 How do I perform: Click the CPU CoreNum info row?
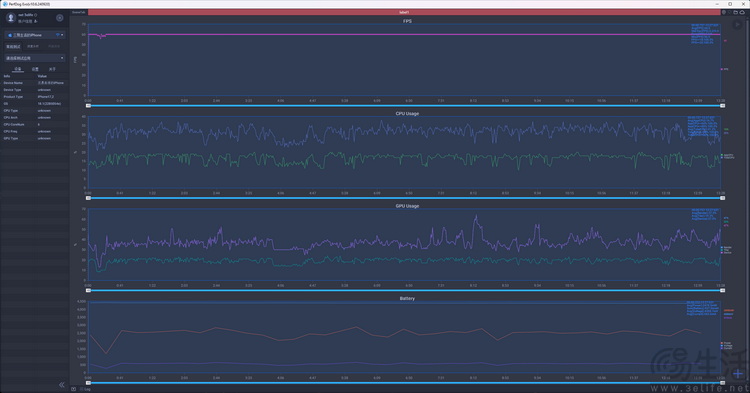tap(34, 124)
